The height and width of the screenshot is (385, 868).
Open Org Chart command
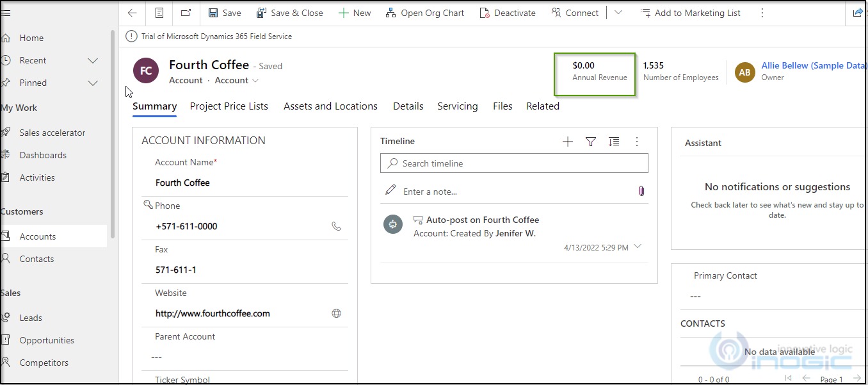[425, 13]
